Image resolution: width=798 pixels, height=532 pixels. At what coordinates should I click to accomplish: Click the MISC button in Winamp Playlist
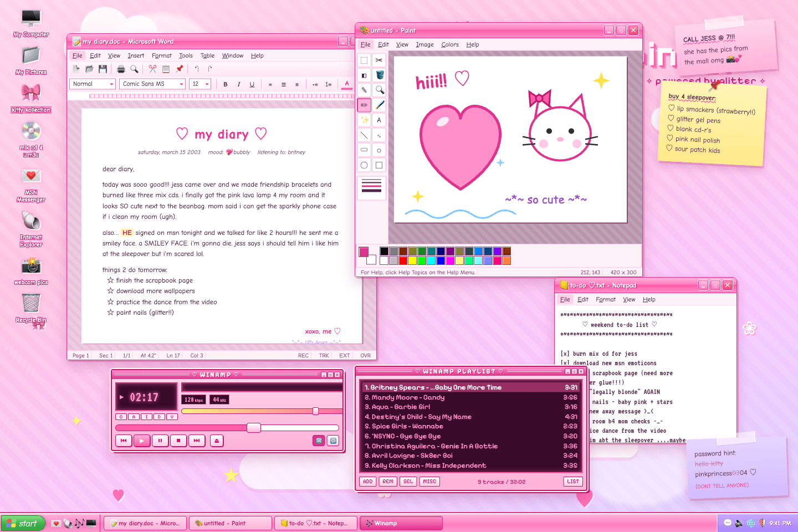(429, 482)
